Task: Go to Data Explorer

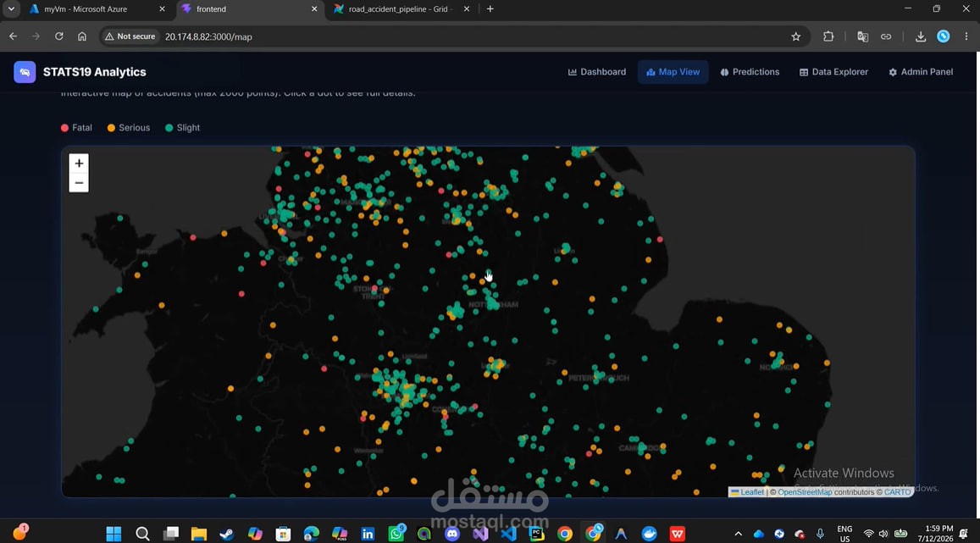Action: tap(833, 72)
